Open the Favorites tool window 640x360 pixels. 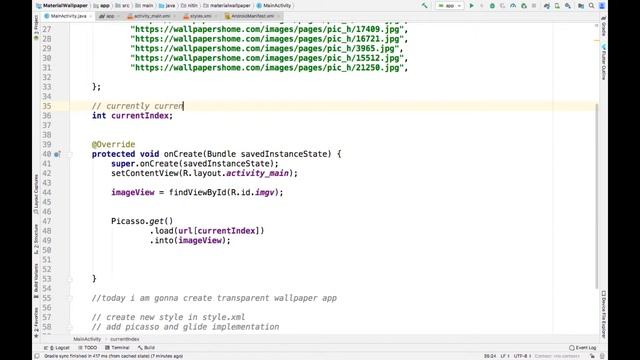pyautogui.click(x=36, y=322)
